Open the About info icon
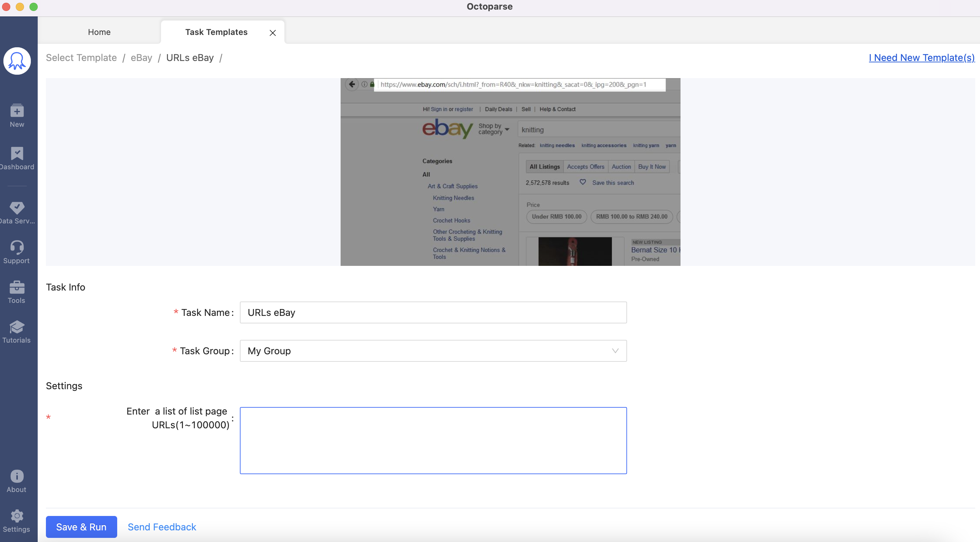Image resolution: width=980 pixels, height=542 pixels. [17, 481]
